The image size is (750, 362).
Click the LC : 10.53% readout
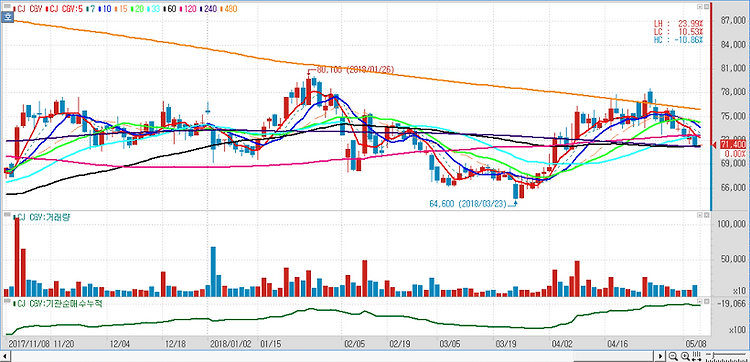pos(678,31)
